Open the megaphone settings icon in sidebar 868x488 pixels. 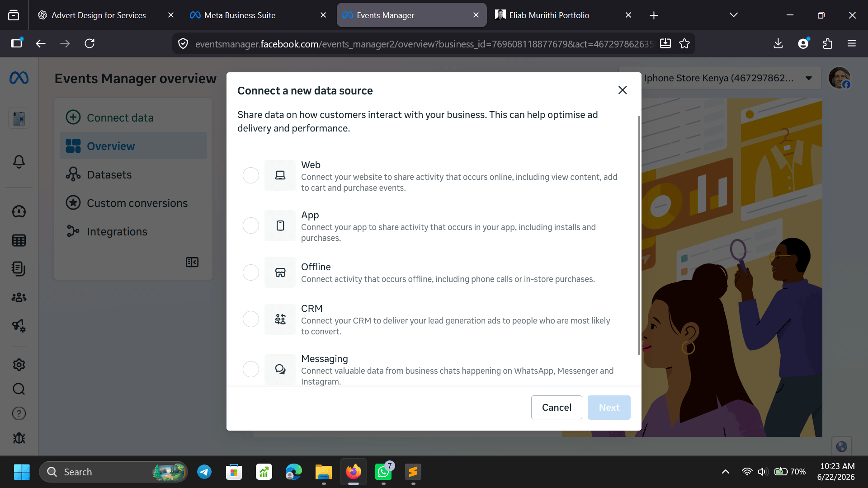pyautogui.click(x=19, y=326)
